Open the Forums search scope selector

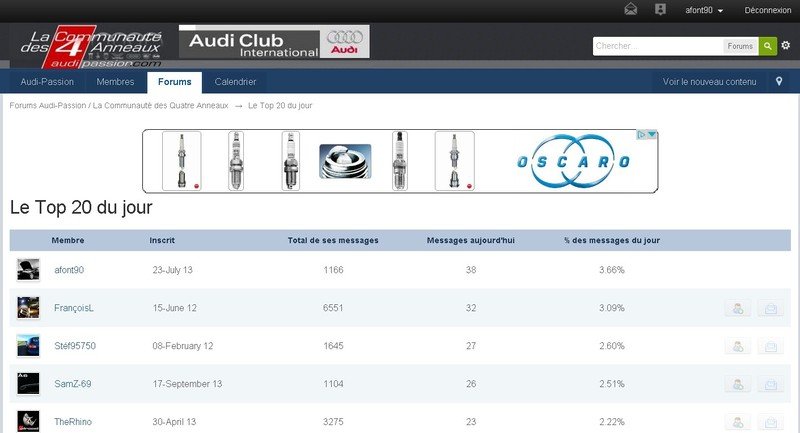(x=740, y=46)
